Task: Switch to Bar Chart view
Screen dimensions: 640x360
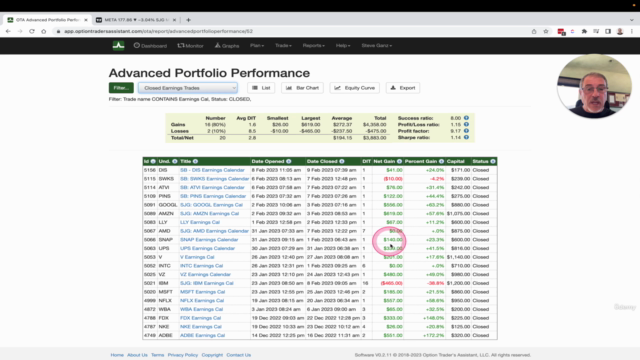Action: click(302, 88)
